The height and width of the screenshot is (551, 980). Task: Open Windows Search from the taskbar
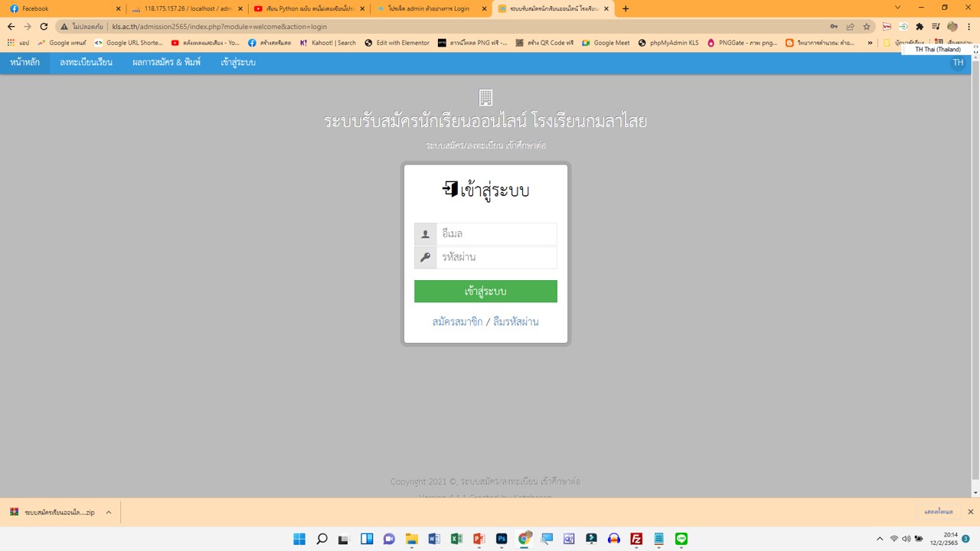[322, 539]
